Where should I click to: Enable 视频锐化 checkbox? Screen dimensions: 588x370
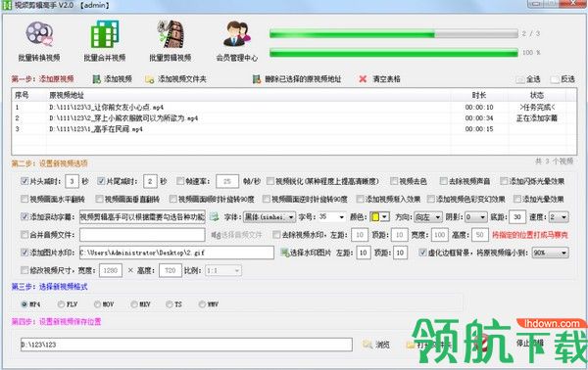click(270, 181)
